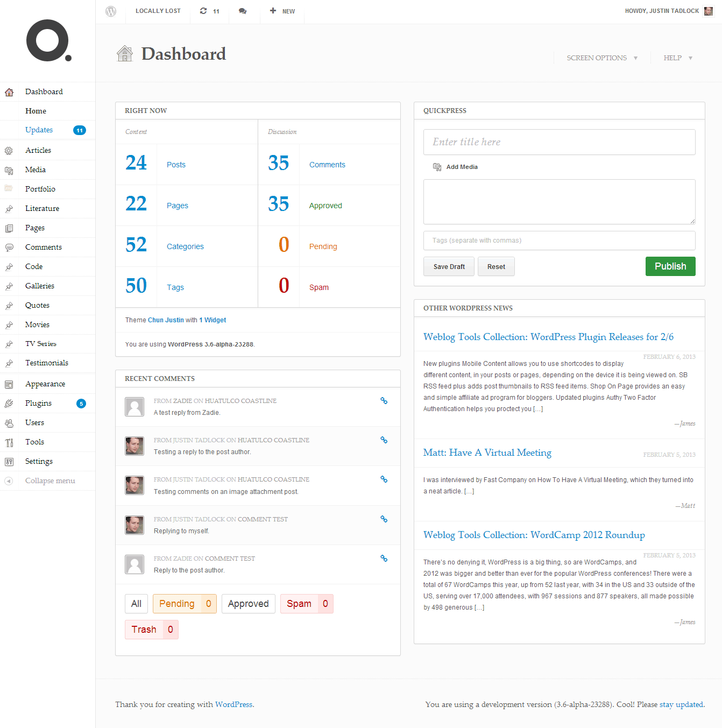Click the Enter title here field
Image resolution: width=722 pixels, height=728 pixels.
pos(559,142)
